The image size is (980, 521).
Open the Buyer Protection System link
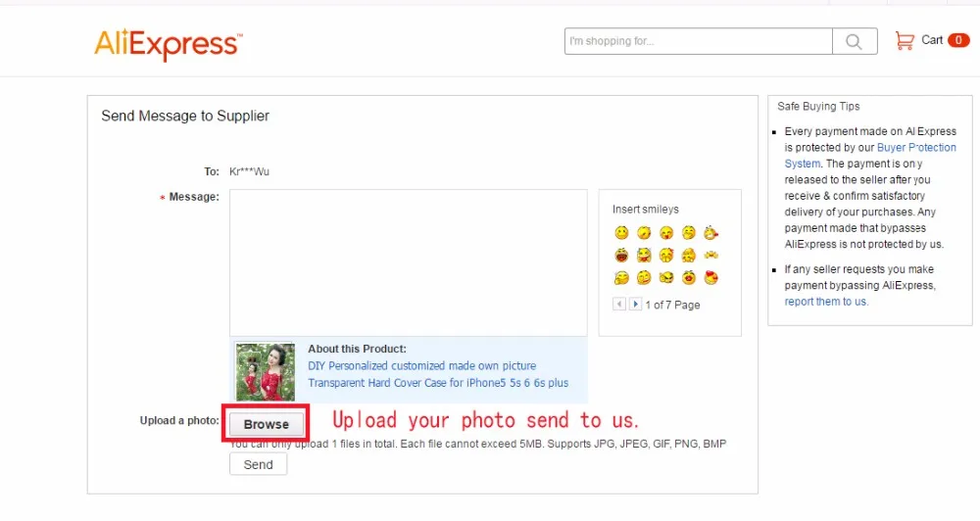[870, 156]
